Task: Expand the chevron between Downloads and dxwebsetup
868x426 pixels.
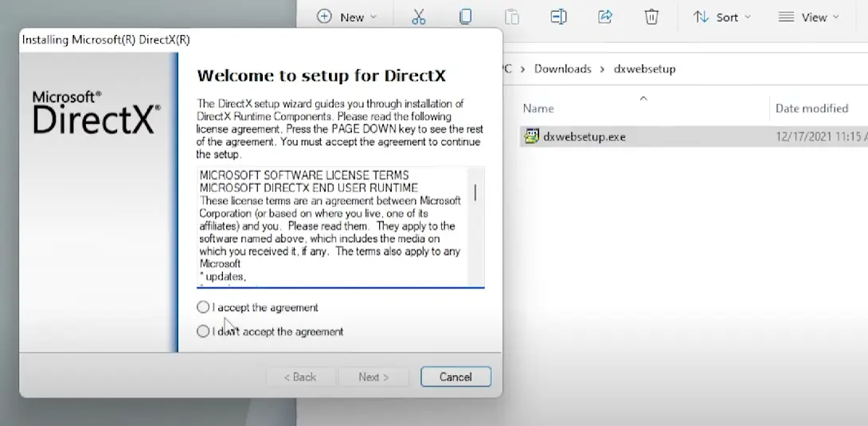Action: tap(603, 69)
